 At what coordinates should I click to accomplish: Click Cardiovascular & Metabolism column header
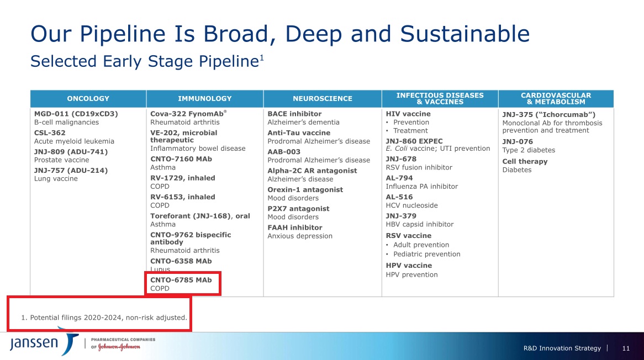coord(556,99)
